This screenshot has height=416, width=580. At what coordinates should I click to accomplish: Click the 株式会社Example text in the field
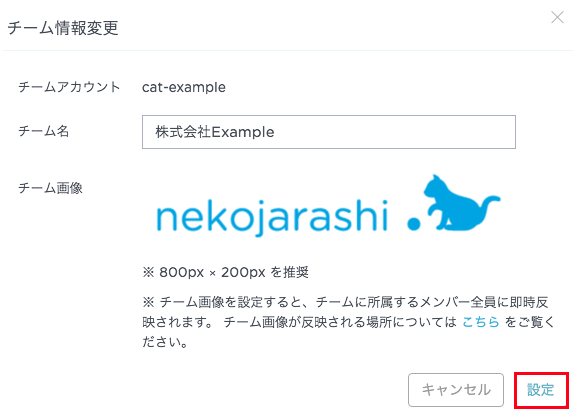(215, 132)
